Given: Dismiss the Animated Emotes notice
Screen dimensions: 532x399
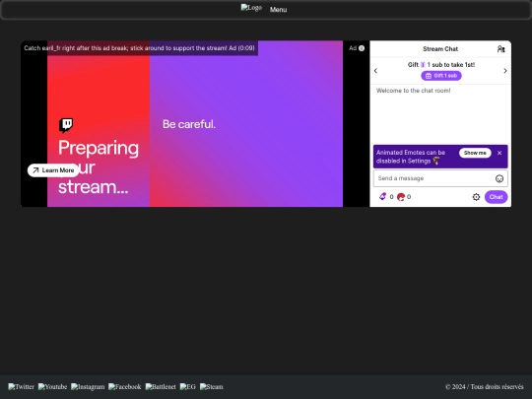Looking at the screenshot, I should (499, 153).
